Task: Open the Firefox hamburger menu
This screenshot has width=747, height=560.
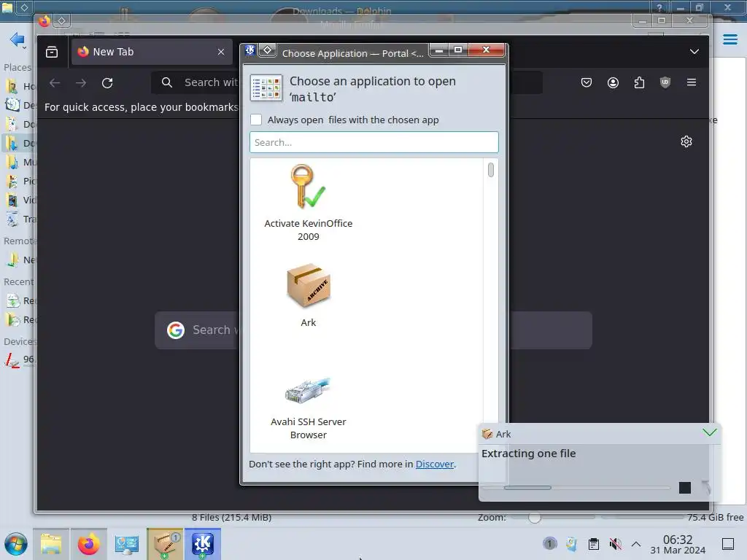Action: [x=692, y=82]
